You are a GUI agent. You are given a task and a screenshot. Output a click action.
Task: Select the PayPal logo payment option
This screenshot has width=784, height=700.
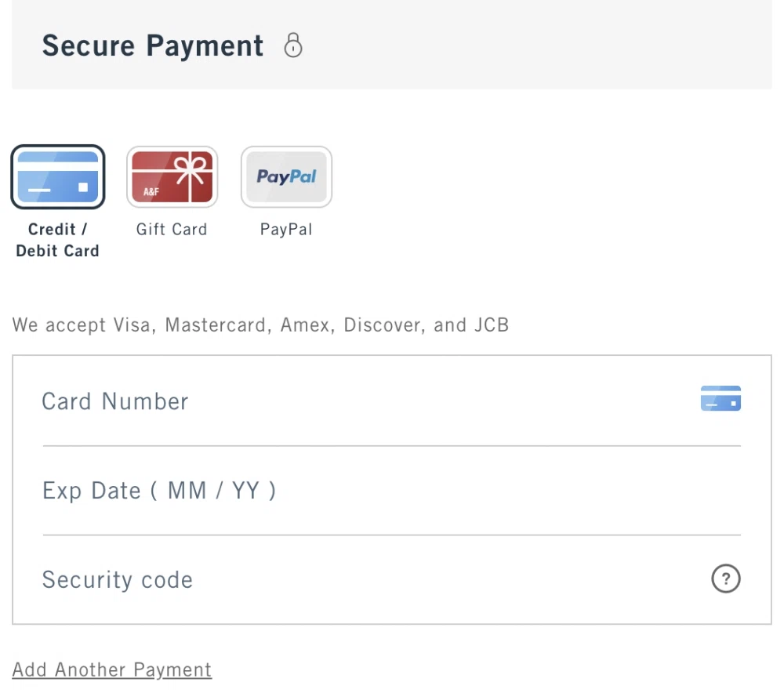[x=286, y=177]
